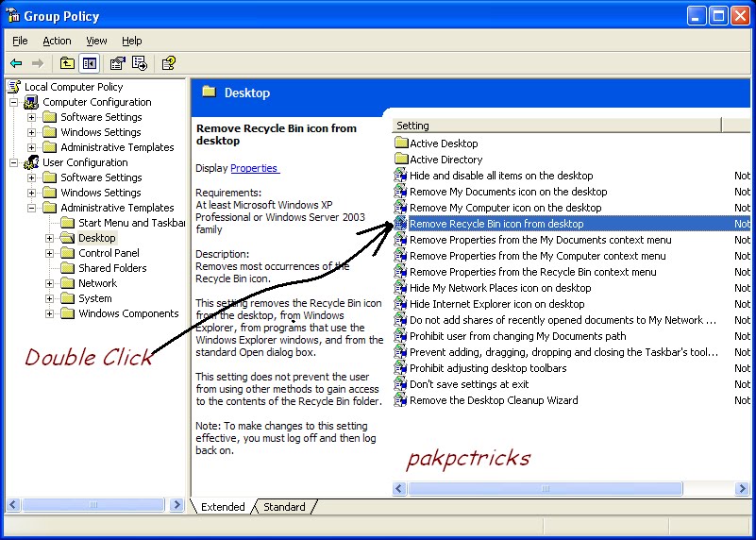Image resolution: width=756 pixels, height=540 pixels.
Task: Click policy icon for Remove the Desktop Cleanup Wizard
Action: tap(401, 399)
